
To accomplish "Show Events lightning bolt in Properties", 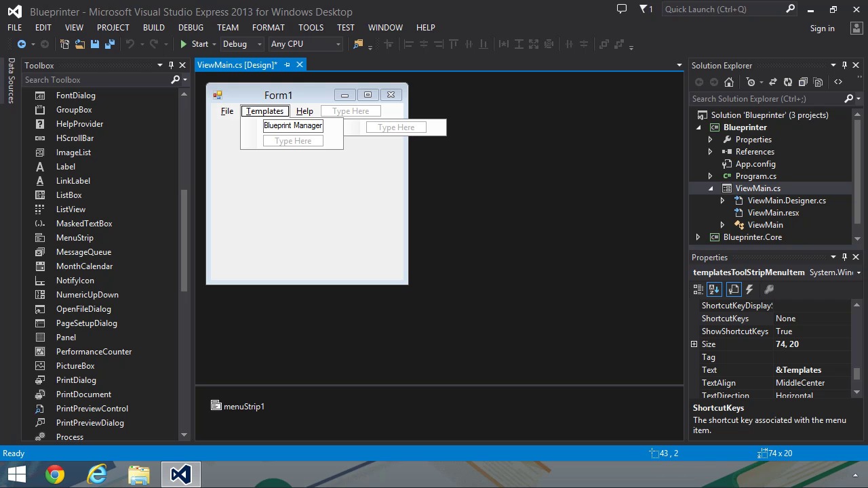I will [x=749, y=289].
